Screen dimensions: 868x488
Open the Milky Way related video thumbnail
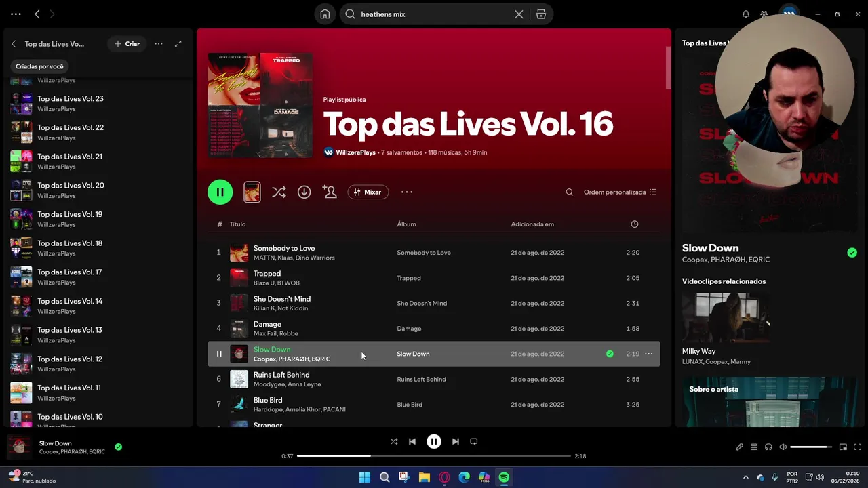point(726,318)
